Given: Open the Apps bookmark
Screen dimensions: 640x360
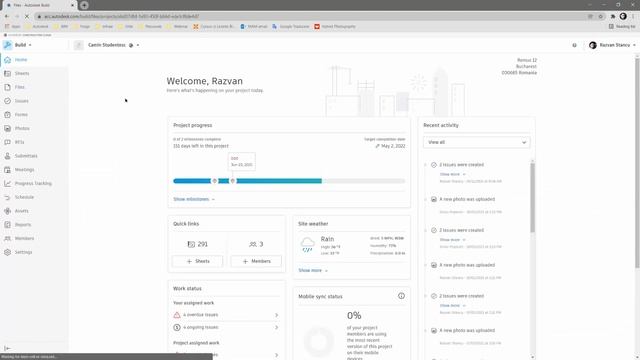Looking at the screenshot, I should pos(13,27).
